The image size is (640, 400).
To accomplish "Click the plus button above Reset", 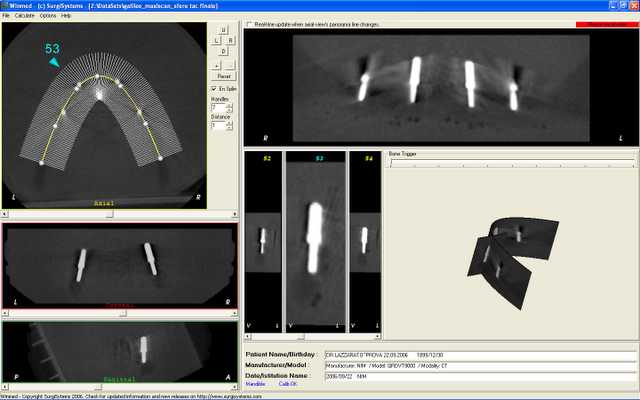I will point(216,65).
